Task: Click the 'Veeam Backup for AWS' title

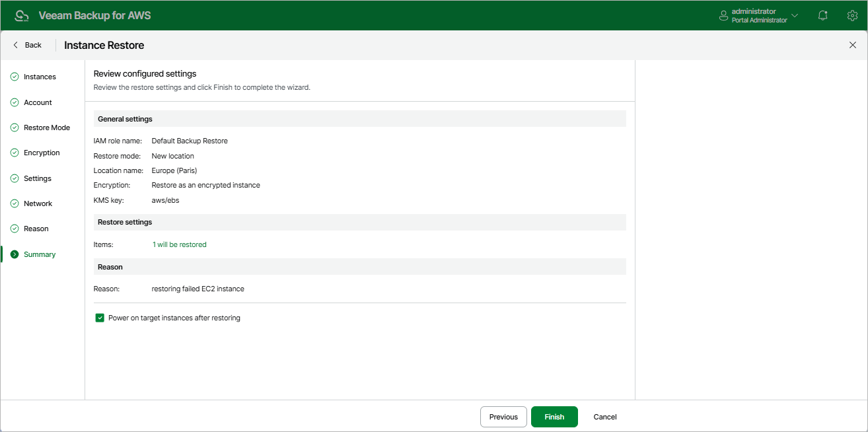Action: (94, 15)
